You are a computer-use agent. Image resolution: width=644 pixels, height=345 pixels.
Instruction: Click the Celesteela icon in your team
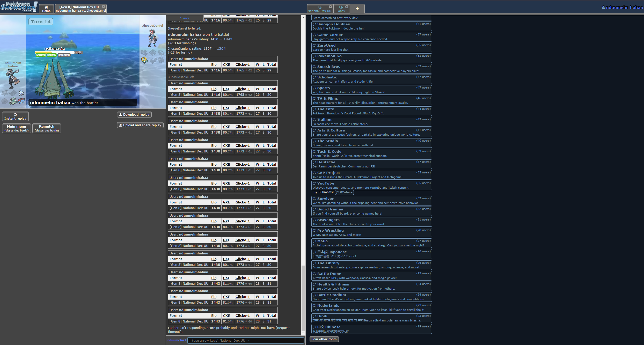tap(13, 101)
